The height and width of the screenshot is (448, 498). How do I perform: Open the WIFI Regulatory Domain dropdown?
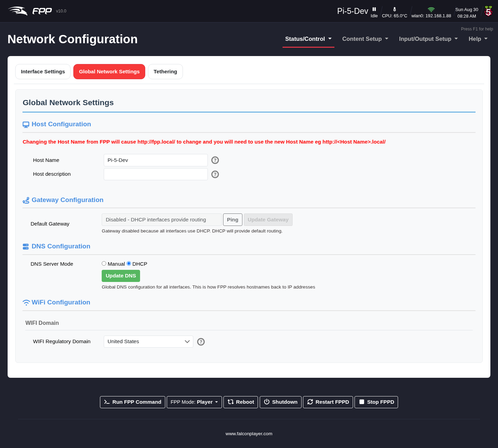148,341
